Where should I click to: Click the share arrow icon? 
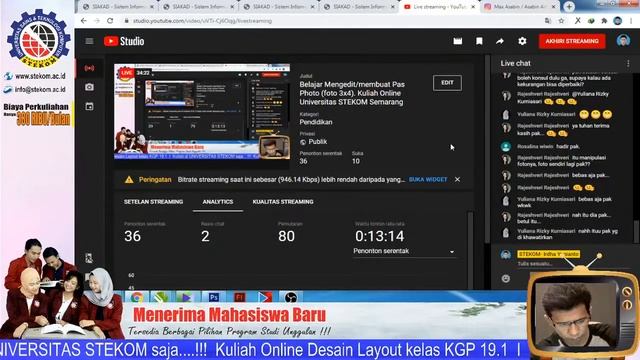[500, 41]
